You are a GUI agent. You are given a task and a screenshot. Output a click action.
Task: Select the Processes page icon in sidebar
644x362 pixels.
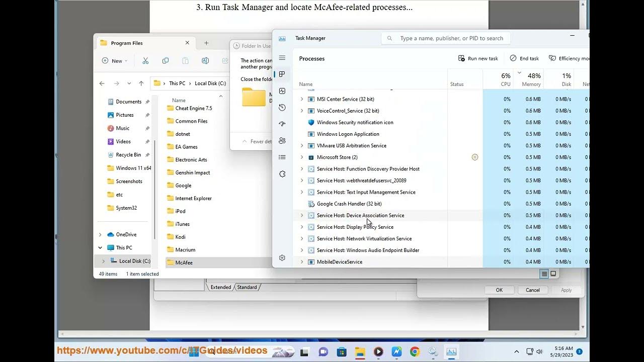[282, 74]
